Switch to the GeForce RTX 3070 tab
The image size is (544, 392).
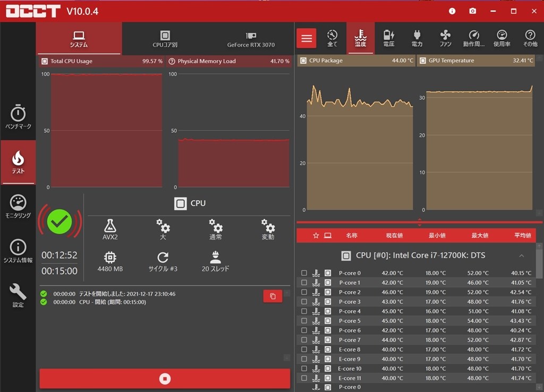tap(251, 39)
